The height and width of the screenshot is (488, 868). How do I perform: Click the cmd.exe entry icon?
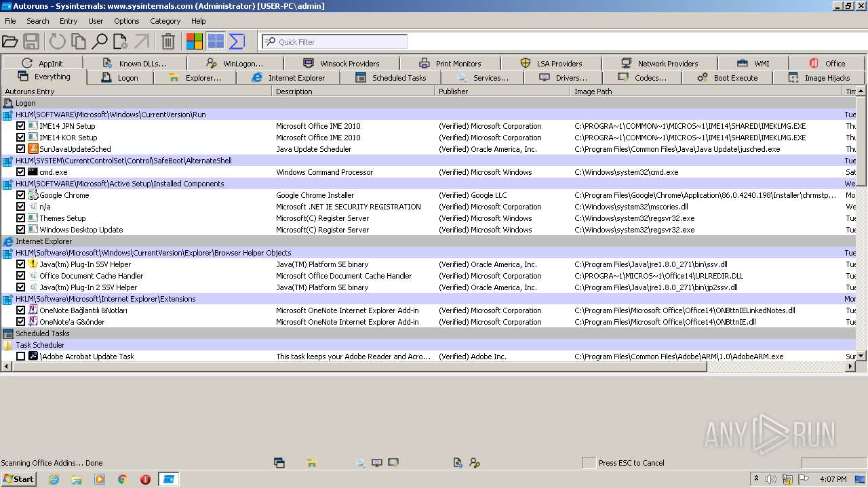(33, 172)
